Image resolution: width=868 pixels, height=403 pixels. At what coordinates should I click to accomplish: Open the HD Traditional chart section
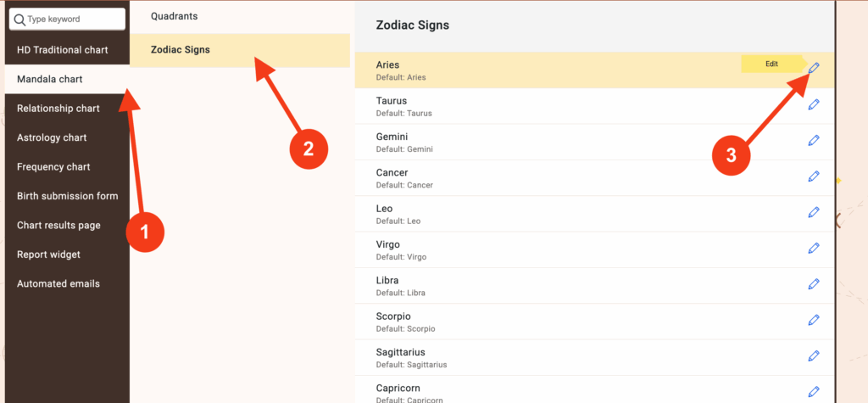[63, 50]
